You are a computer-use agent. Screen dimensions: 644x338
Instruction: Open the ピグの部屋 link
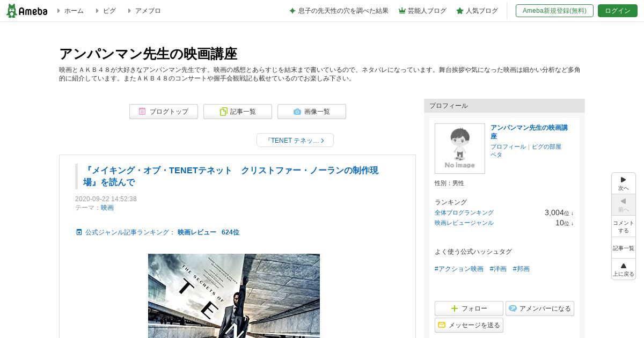546,146
